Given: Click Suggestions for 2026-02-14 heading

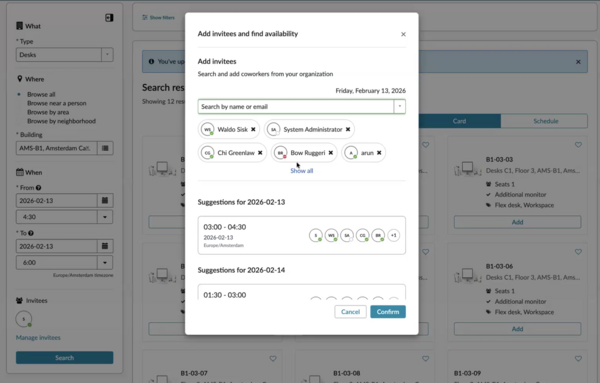Looking at the screenshot, I should click(x=241, y=270).
